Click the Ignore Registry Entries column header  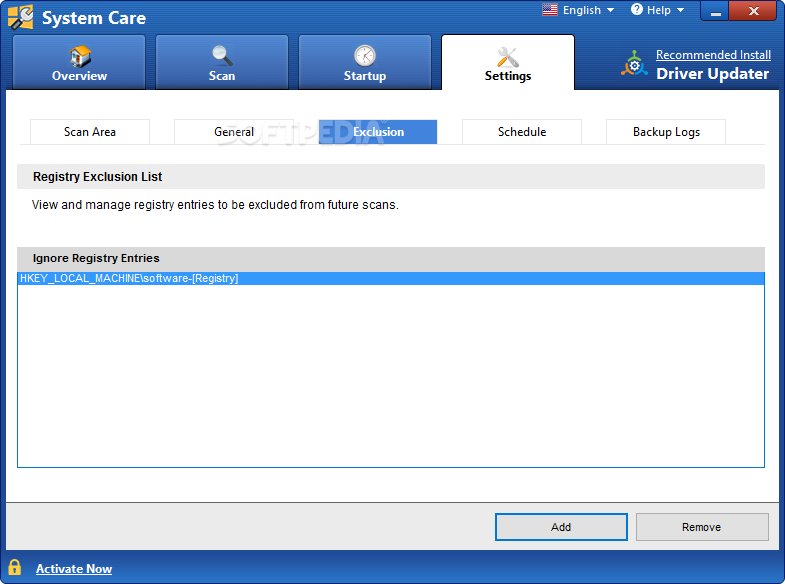click(390, 258)
